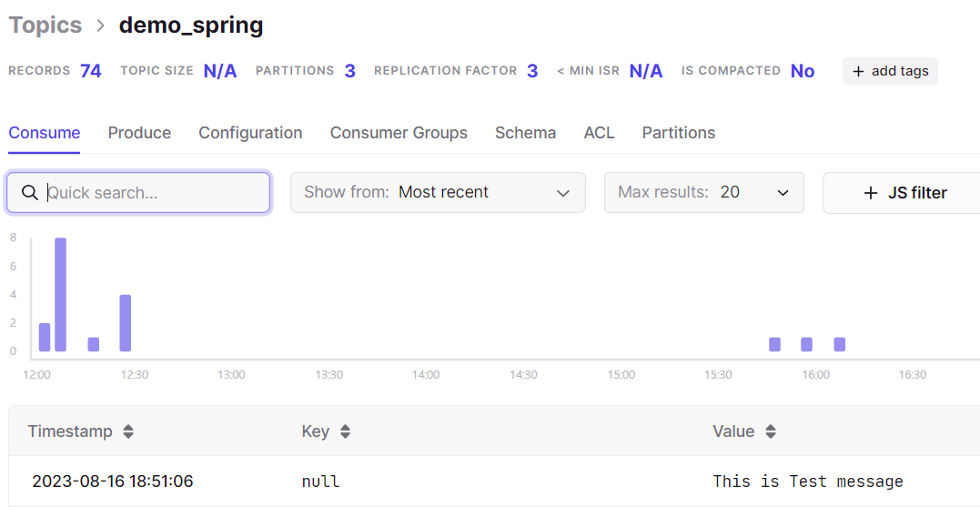Open the Max results 20 dropdown

703,193
